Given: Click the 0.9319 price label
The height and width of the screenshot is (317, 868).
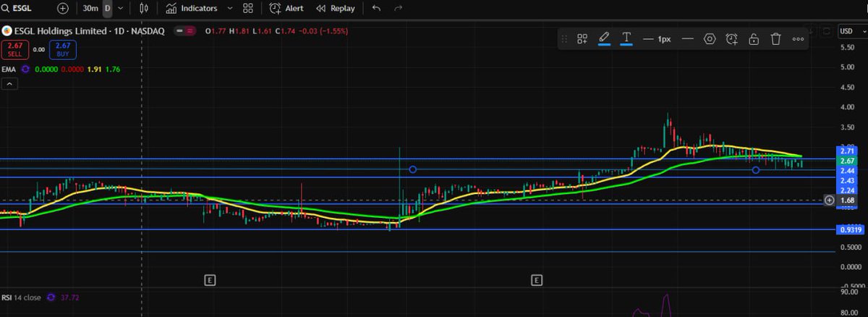Looking at the screenshot, I should tap(850, 229).
